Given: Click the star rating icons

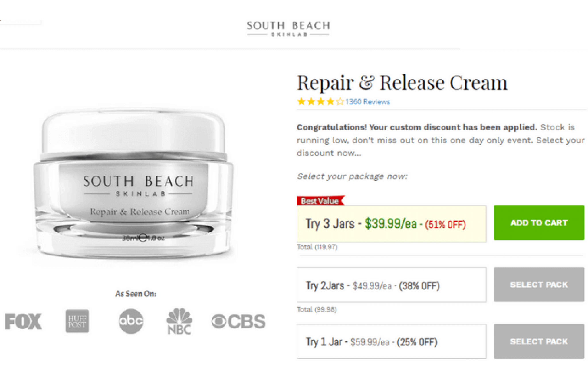Looking at the screenshot, I should 320,101.
